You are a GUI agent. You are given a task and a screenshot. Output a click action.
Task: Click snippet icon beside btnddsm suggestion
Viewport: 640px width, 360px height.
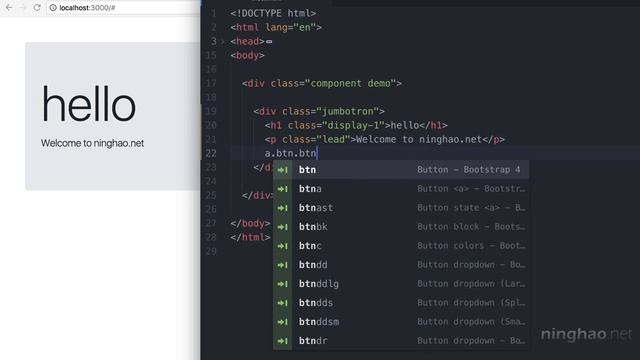click(x=282, y=322)
